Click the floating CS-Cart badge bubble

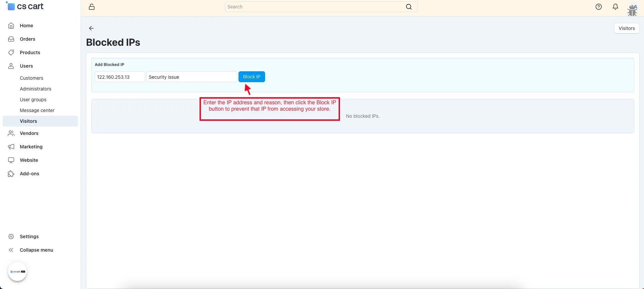(17, 272)
